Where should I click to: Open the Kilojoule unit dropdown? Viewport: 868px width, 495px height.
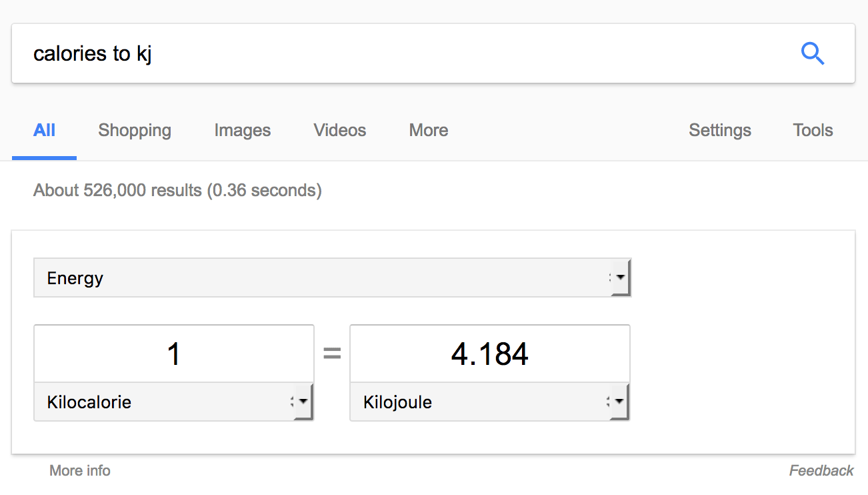click(x=489, y=402)
